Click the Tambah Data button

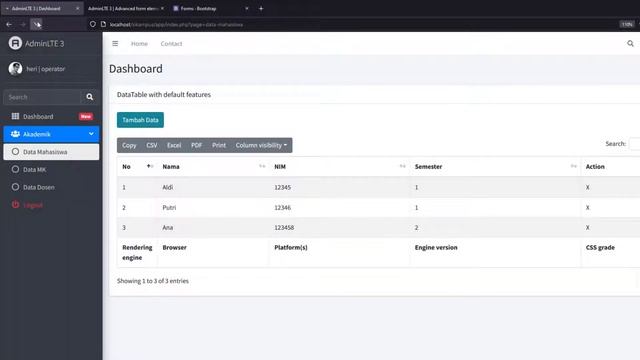(140, 120)
